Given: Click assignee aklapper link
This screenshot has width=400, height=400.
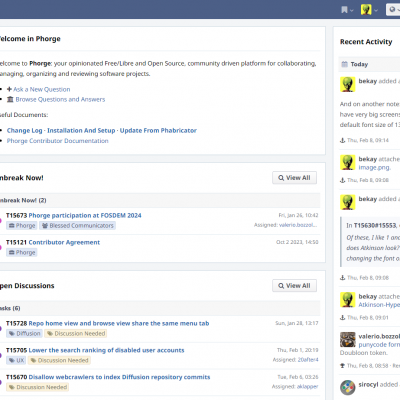Looking at the screenshot, I should tap(307, 386).
